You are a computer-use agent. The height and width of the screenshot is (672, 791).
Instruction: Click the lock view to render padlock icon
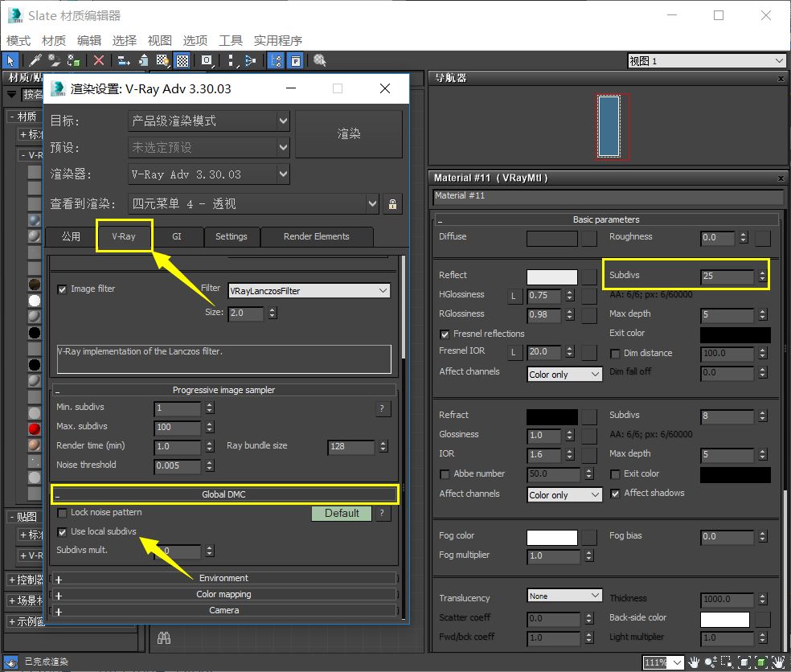(392, 204)
